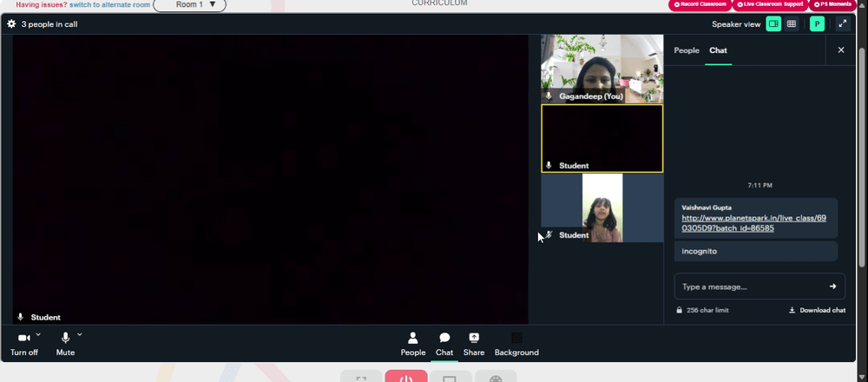Viewport: 868px width, 382px height.
Task: Open call settings gear icon
Action: pos(11,23)
